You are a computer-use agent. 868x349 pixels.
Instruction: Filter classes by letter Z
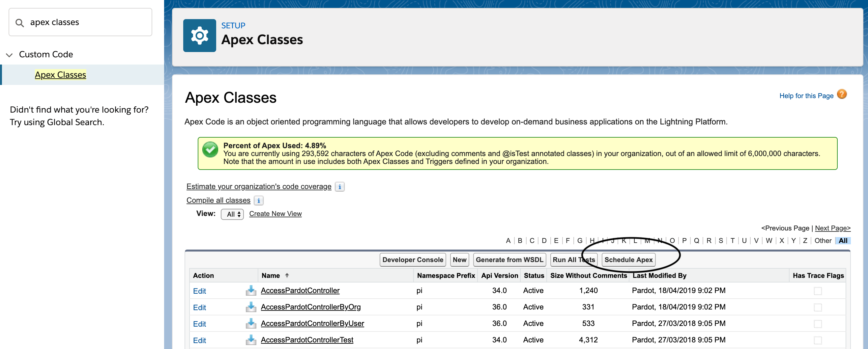pos(805,241)
